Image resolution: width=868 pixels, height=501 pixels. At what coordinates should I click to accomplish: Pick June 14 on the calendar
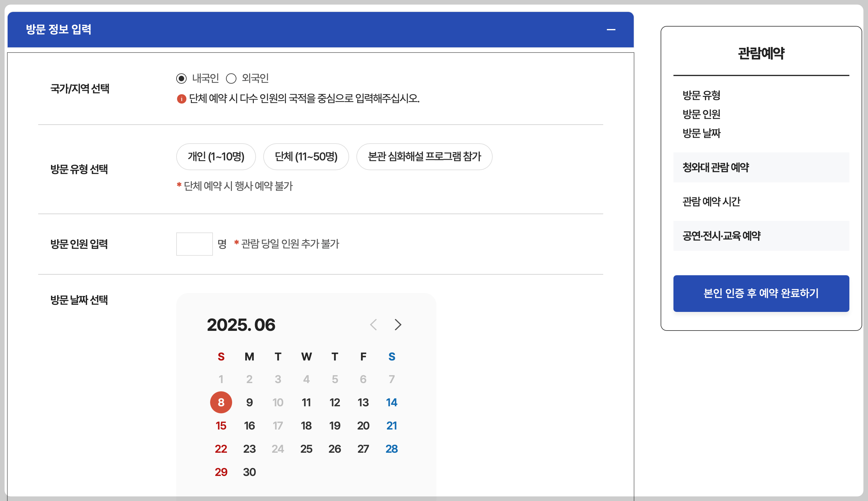click(x=391, y=402)
